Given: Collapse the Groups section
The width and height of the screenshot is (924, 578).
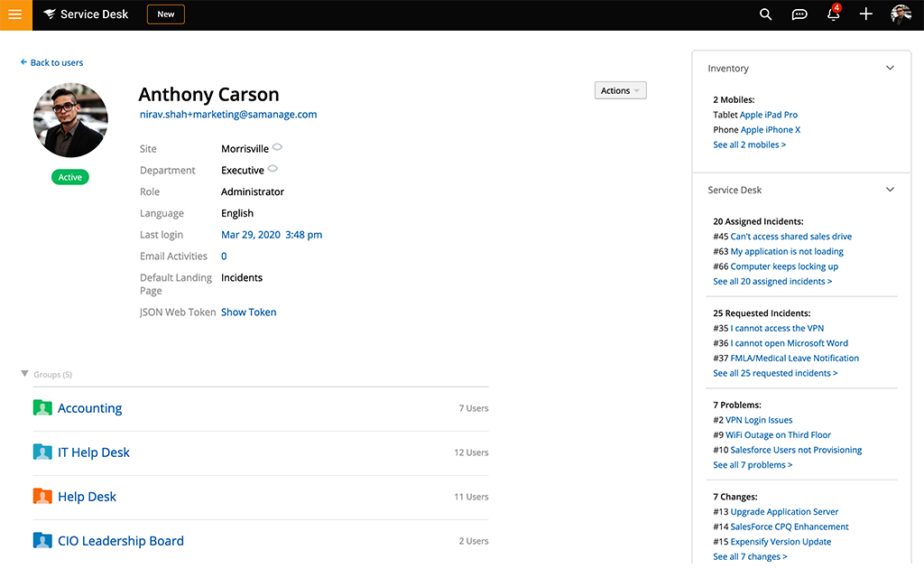Looking at the screenshot, I should tap(25, 374).
